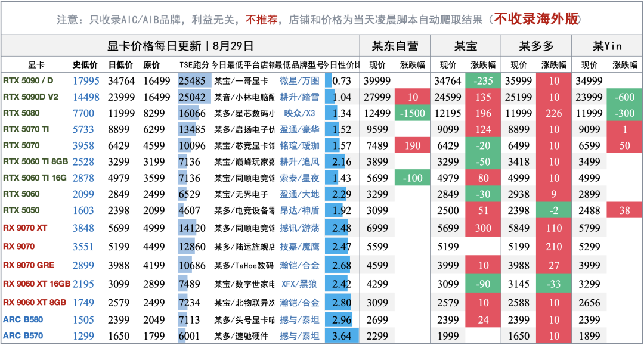Select the RTX 5060 TI 16G row label
644x345 pixels.
pyautogui.click(x=35, y=178)
